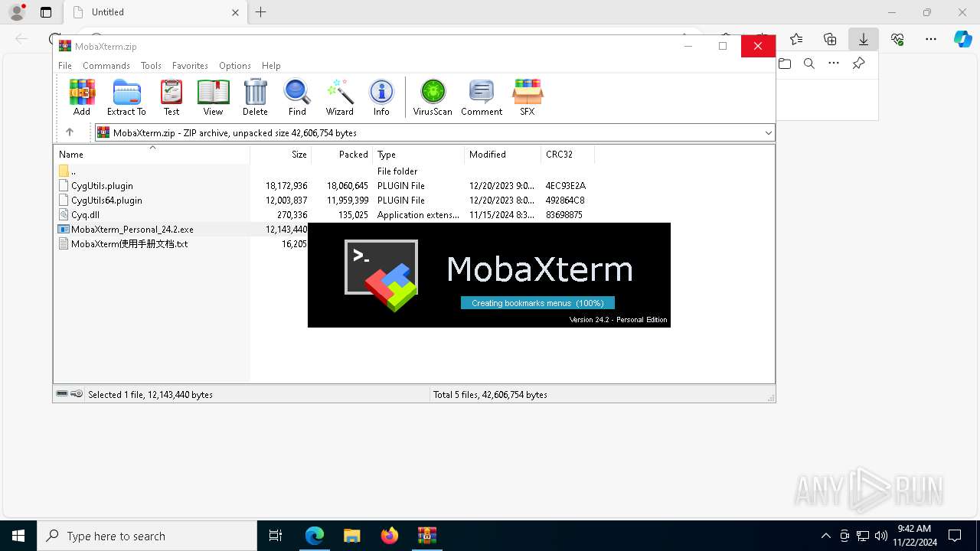
Task: Click the taskbar search box
Action: [147, 536]
